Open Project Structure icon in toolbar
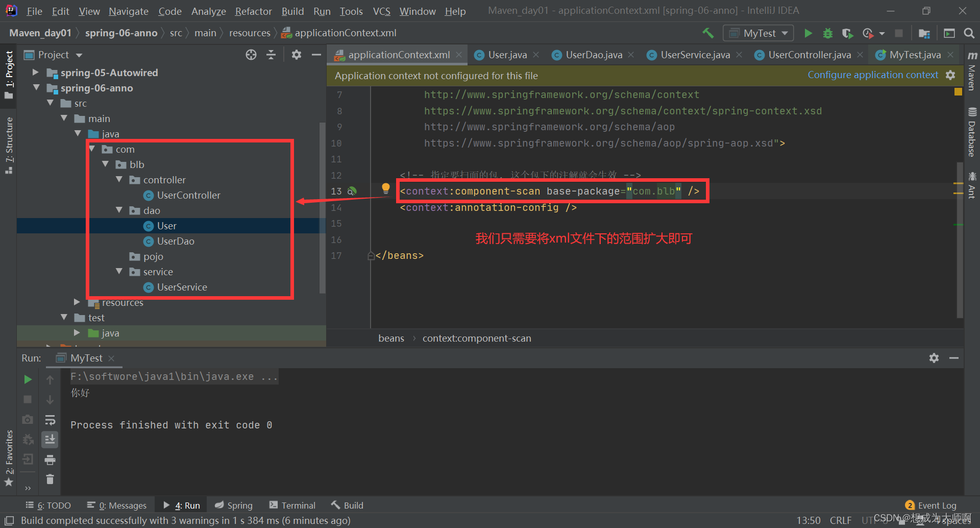This screenshot has height=528, width=980. [x=924, y=33]
